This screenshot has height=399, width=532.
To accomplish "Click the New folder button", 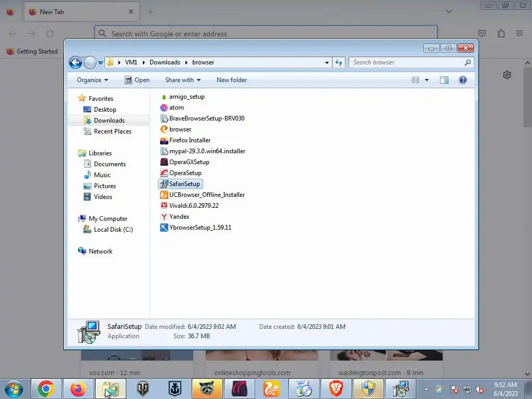I will tap(232, 80).
